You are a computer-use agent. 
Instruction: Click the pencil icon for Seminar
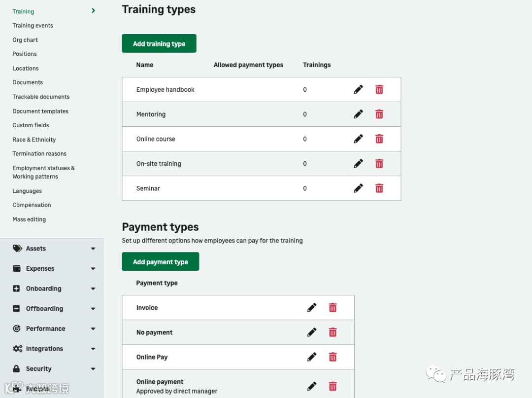pyautogui.click(x=358, y=188)
